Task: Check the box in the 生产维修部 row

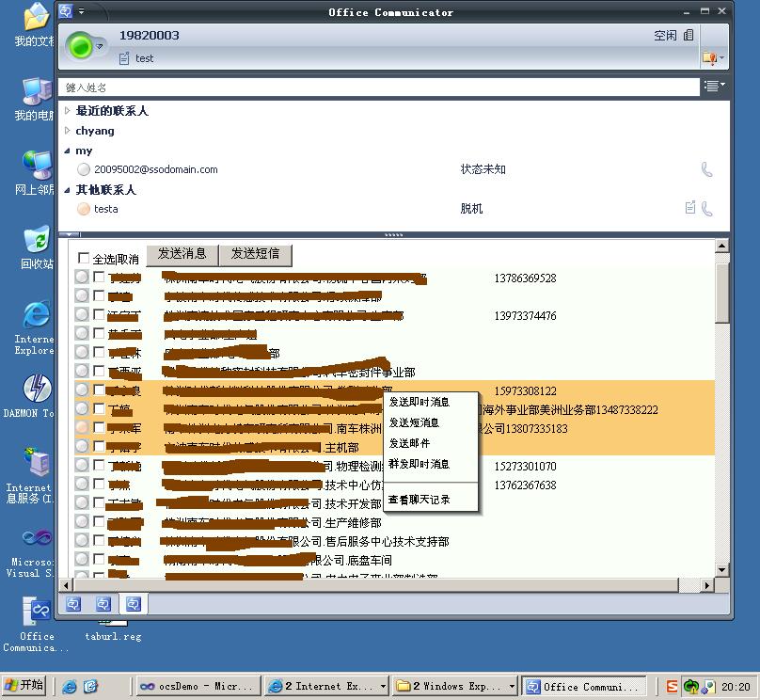Action: (x=99, y=521)
